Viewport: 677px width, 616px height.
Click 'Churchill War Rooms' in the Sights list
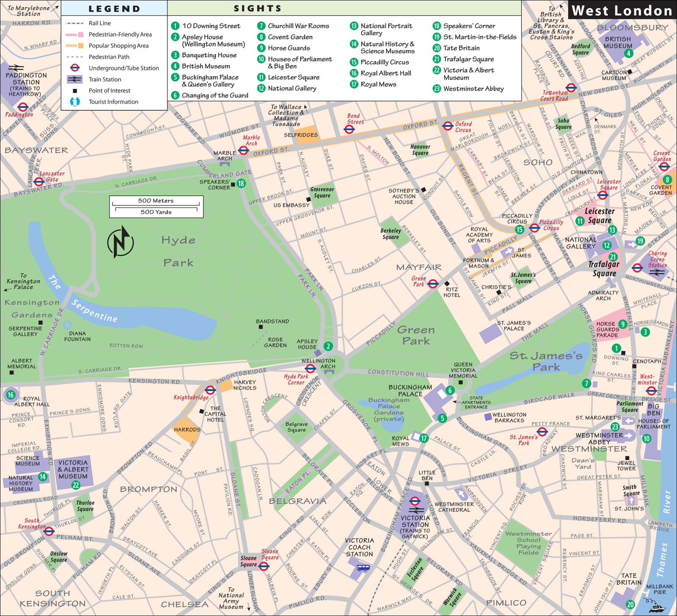click(298, 26)
